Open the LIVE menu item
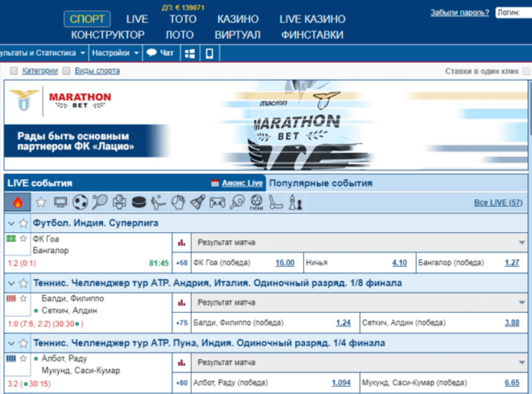Image resolution: width=532 pixels, height=394 pixels. pos(137,19)
